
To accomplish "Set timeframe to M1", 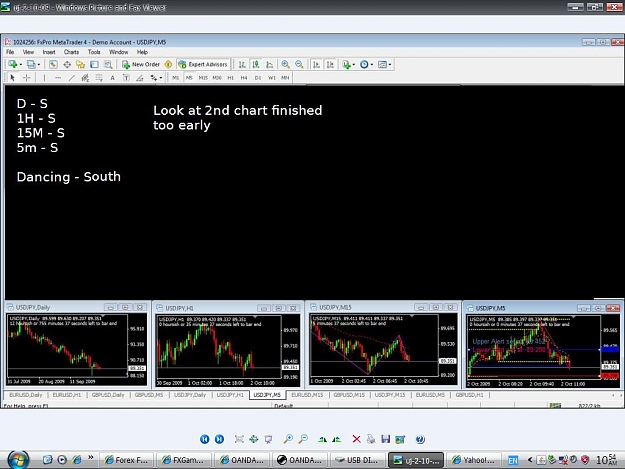I will click(175, 78).
